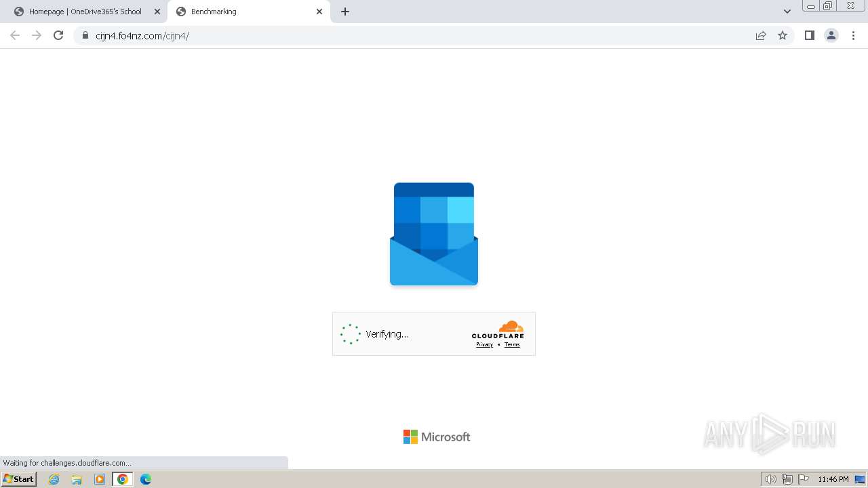868x488 pixels.
Task: Open the Chrome profile avatar
Action: 831,35
